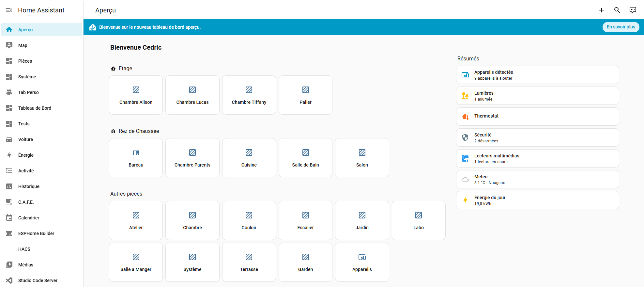Open the Appareils tile
The width and height of the screenshot is (644, 287).
[x=362, y=262]
